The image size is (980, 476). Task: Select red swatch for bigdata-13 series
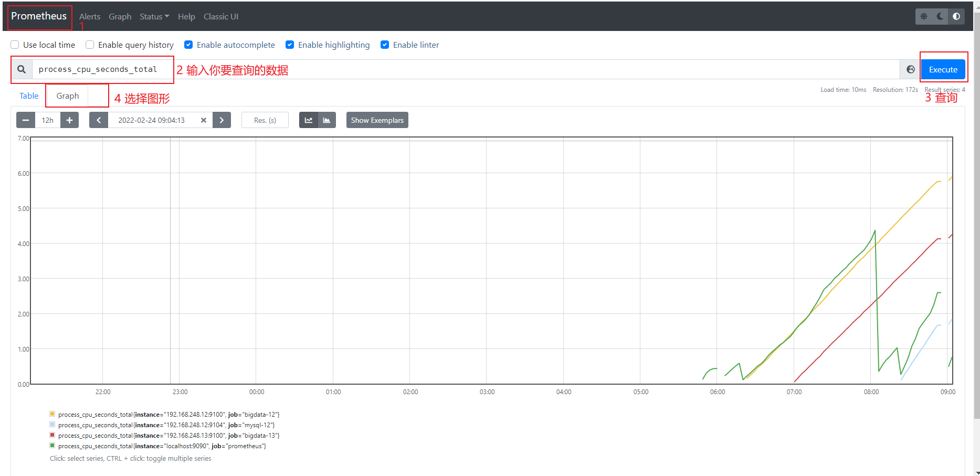pyautogui.click(x=52, y=435)
